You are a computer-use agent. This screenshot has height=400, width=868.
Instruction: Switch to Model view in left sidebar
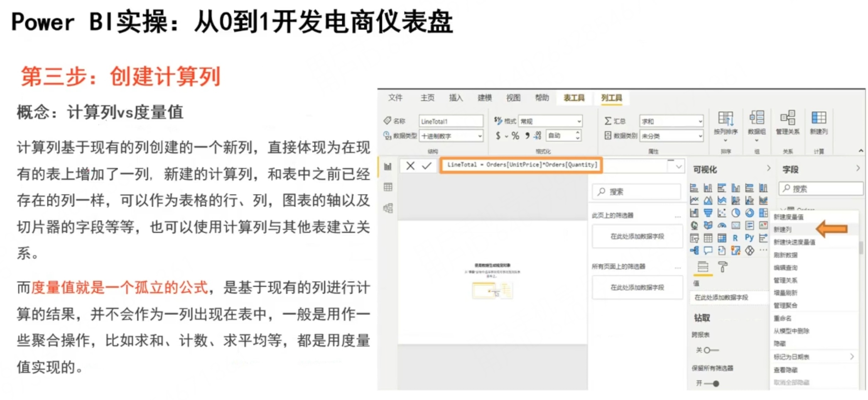[388, 208]
